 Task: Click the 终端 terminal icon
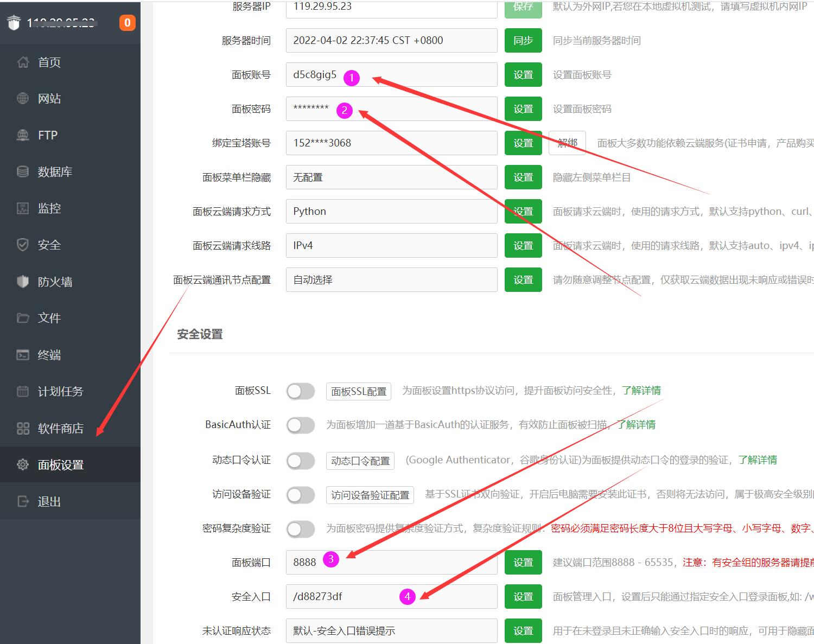23,355
